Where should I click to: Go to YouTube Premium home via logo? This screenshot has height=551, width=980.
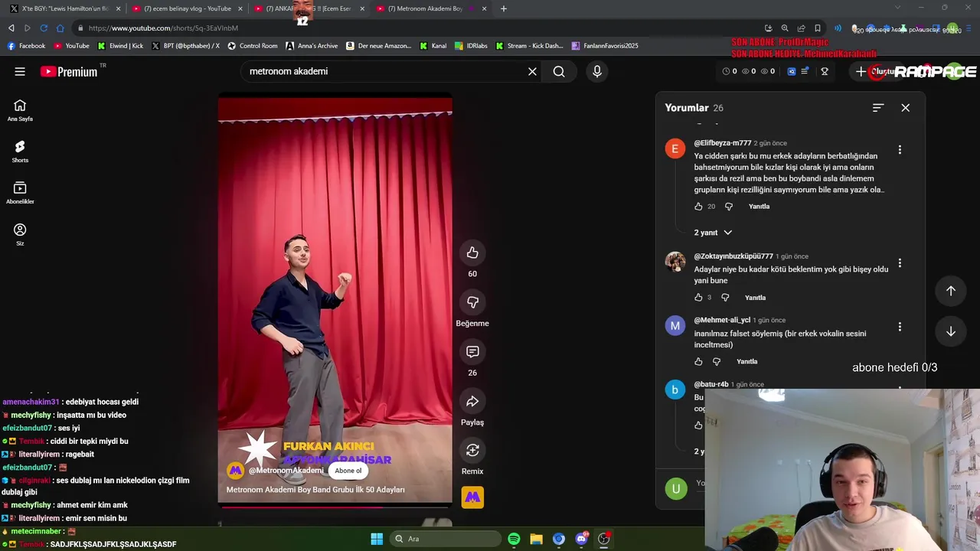(x=69, y=71)
